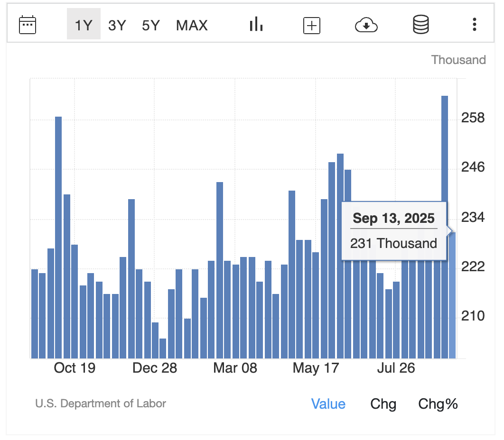This screenshot has width=504, height=440.
Task: Download chart data via the cloud icon
Action: (366, 26)
